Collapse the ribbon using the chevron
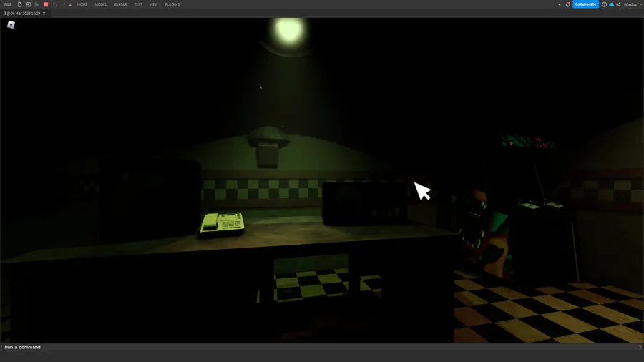 pyautogui.click(x=560, y=4)
